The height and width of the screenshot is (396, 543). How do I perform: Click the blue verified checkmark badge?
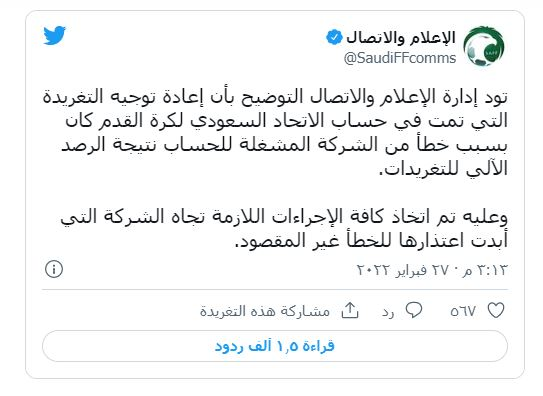[334, 37]
